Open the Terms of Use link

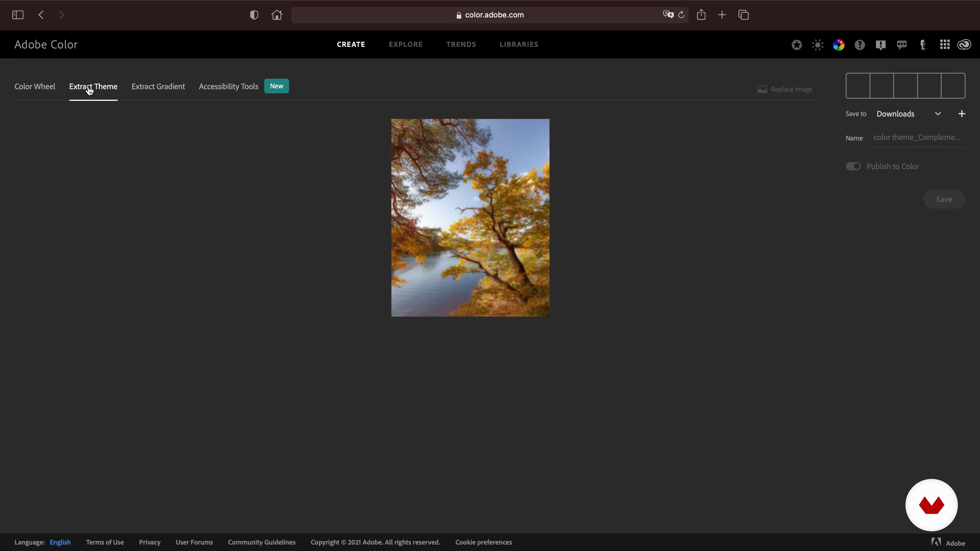click(x=105, y=542)
